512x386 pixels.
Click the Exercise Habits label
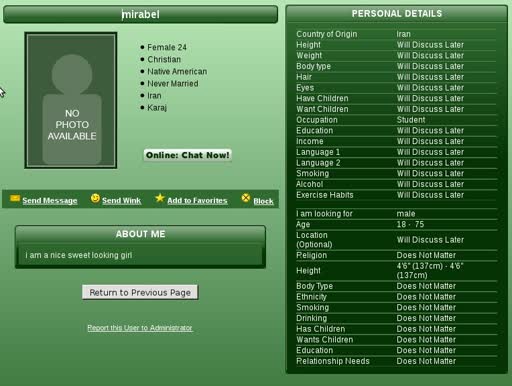[325, 195]
